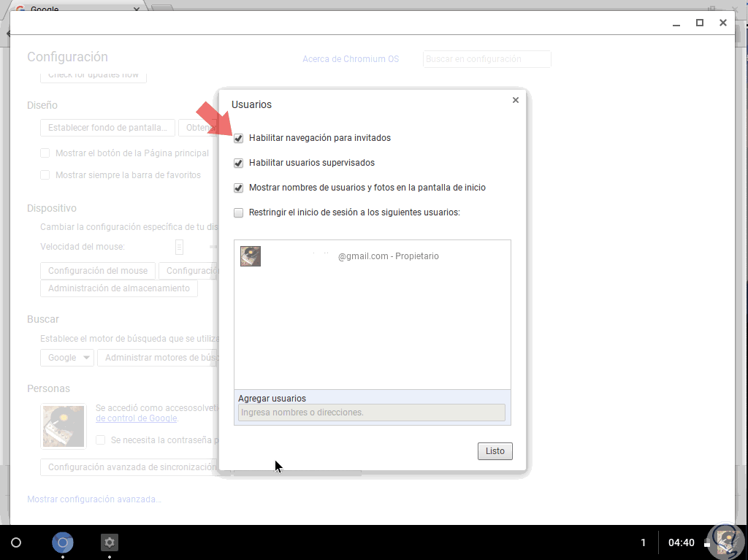Select the @gmail.com - Propietario entry
This screenshot has width=748, height=560.
(372, 256)
